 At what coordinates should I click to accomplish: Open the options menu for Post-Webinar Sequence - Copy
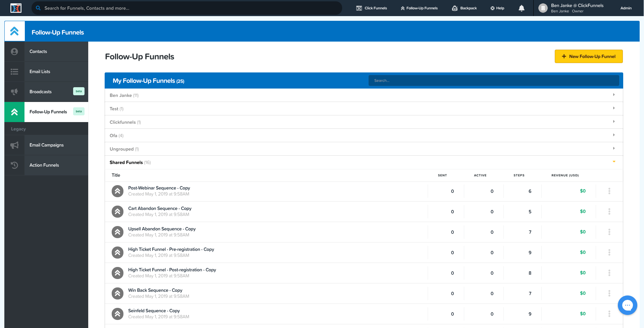tap(609, 191)
